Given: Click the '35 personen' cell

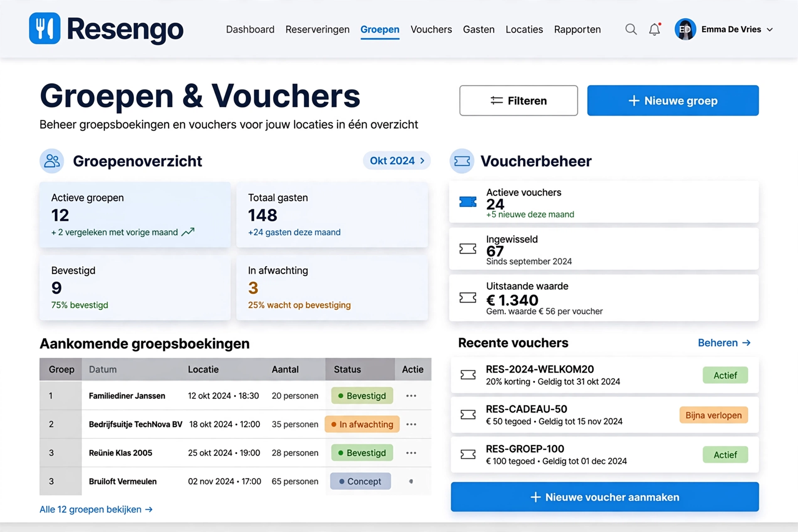Looking at the screenshot, I should [x=295, y=424].
